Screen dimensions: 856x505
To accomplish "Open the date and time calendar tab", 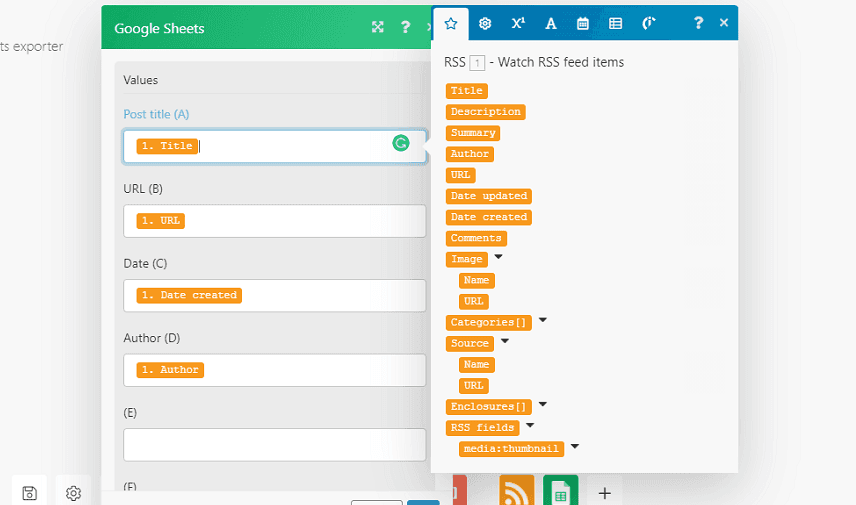I will click(x=583, y=23).
